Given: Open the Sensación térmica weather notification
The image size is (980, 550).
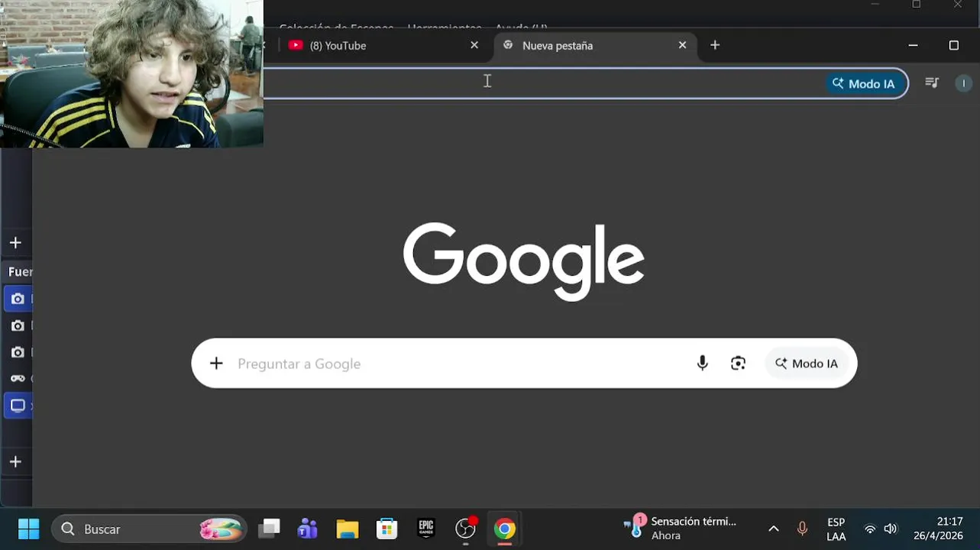Looking at the screenshot, I should click(680, 529).
